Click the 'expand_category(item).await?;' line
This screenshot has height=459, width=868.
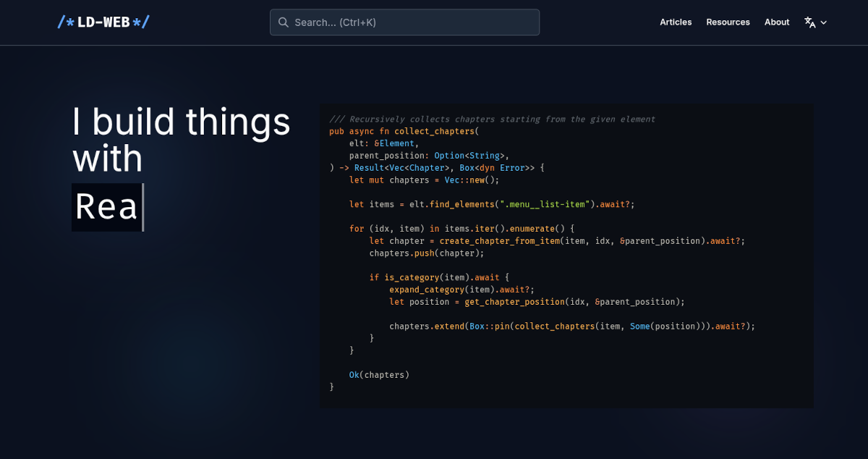[461, 290]
